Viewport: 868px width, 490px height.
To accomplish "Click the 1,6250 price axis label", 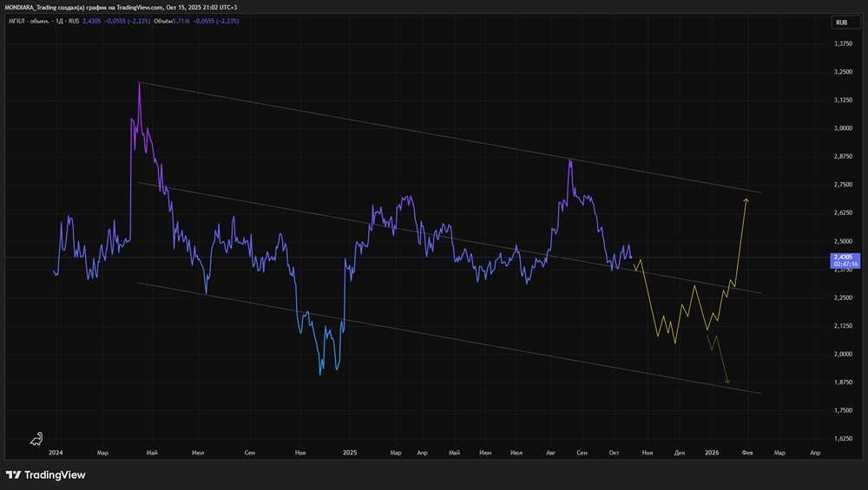I will 843,439.
